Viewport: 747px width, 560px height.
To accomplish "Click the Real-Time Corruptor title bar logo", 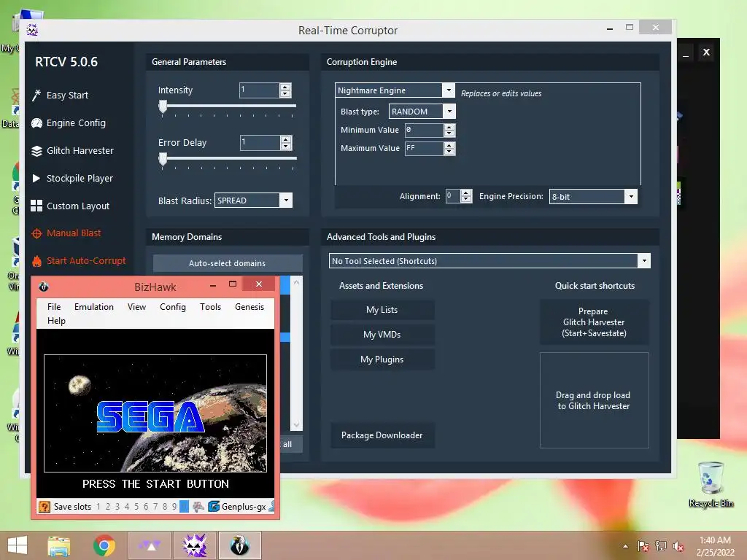I will click(32, 30).
